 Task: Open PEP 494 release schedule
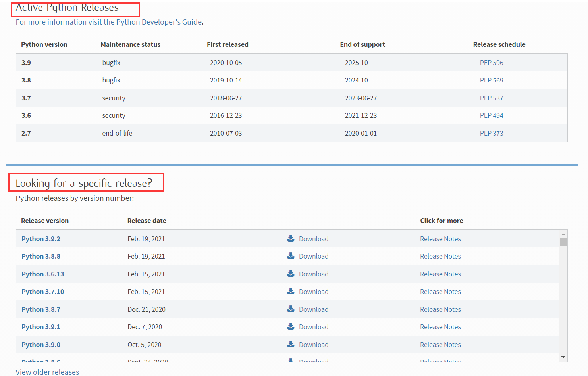[x=492, y=115]
